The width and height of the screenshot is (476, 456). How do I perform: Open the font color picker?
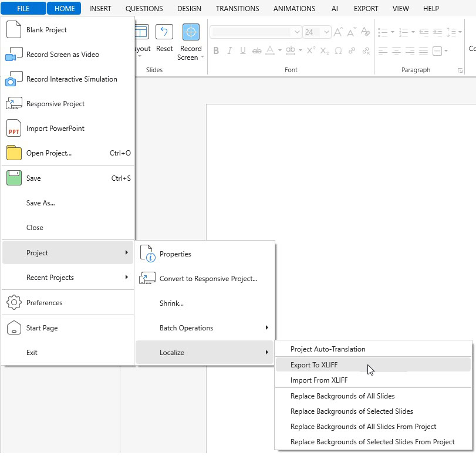coord(271,50)
